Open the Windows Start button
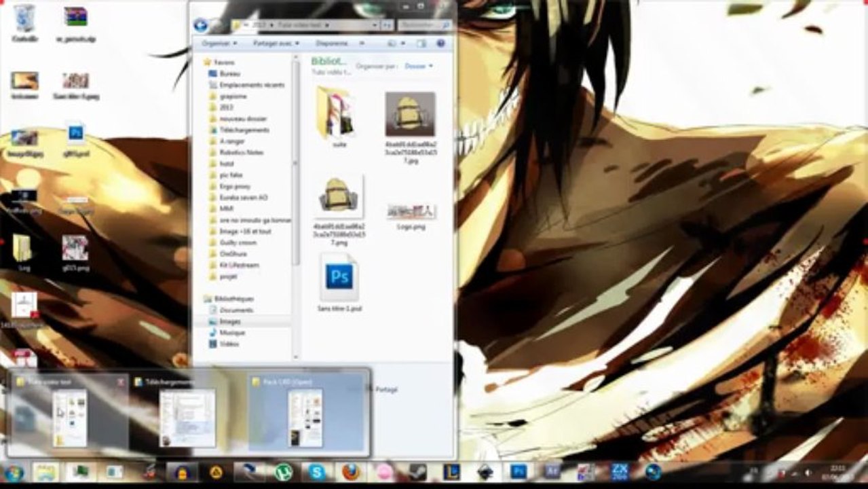Image resolution: width=868 pixels, height=489 pixels. pyautogui.click(x=14, y=473)
